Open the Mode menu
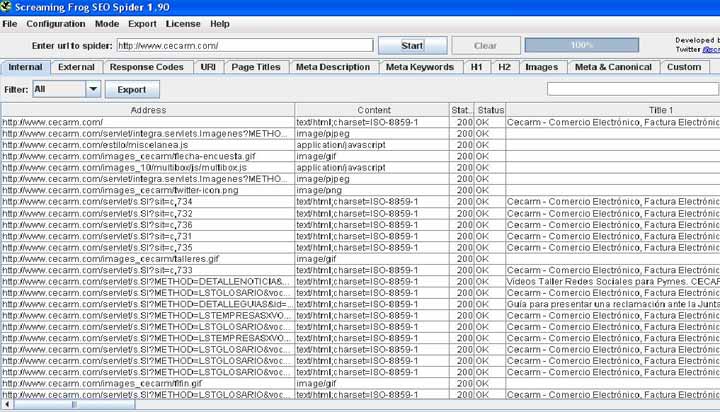This screenshot has height=412, width=720. point(107,23)
